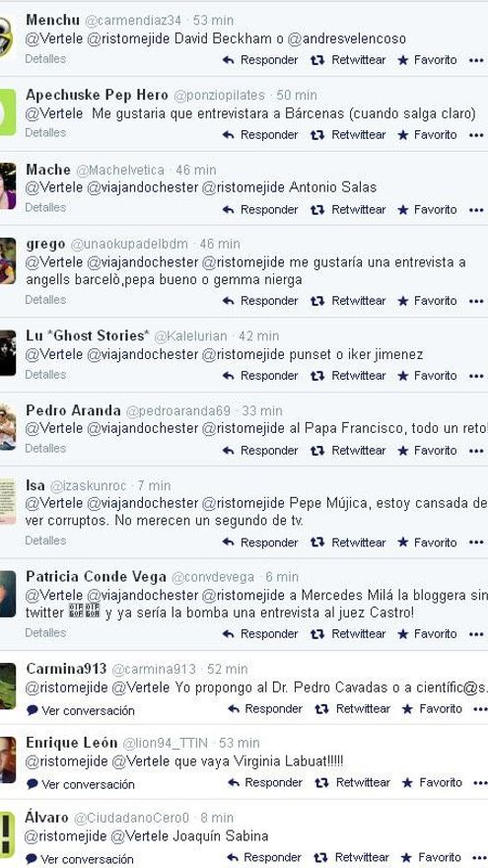Retweet Enrique León's tweet

click(x=352, y=782)
